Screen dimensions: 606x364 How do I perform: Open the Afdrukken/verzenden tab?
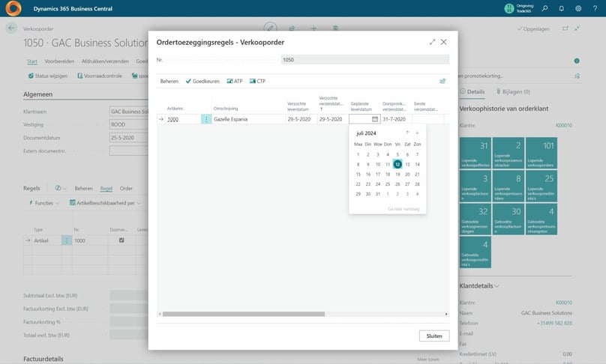pyautogui.click(x=105, y=61)
